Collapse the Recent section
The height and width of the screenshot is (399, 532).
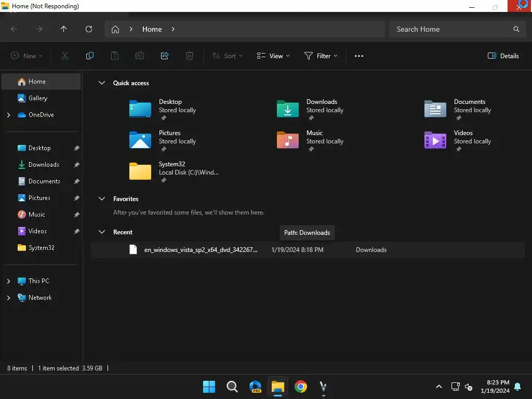102,232
